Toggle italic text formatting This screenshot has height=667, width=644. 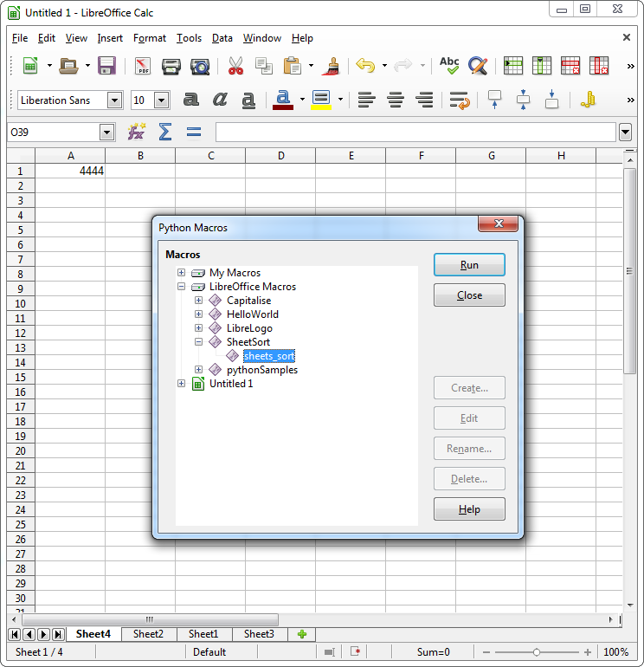[x=220, y=100]
